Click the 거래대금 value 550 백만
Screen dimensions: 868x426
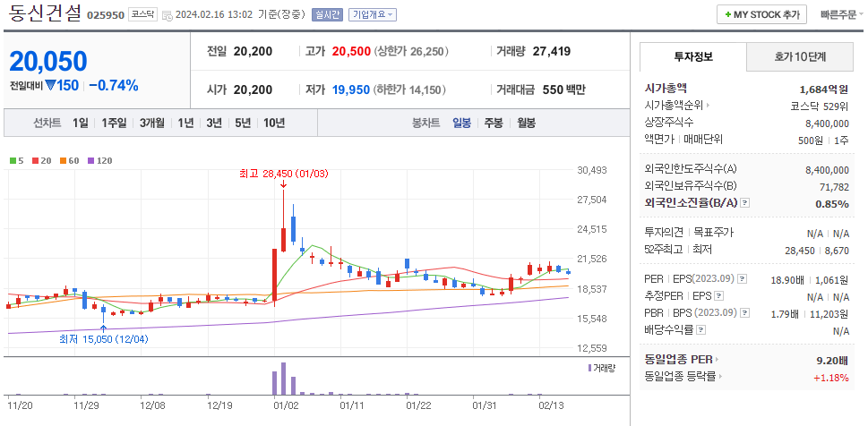click(x=563, y=89)
